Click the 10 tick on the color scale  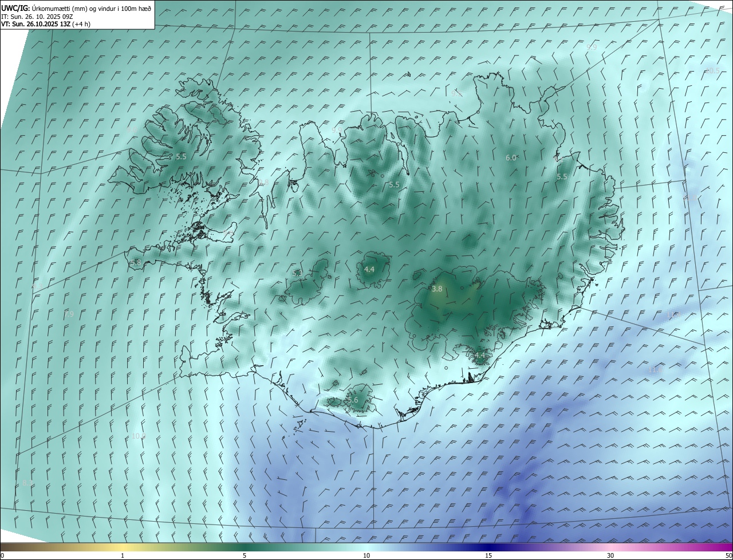[x=366, y=555]
